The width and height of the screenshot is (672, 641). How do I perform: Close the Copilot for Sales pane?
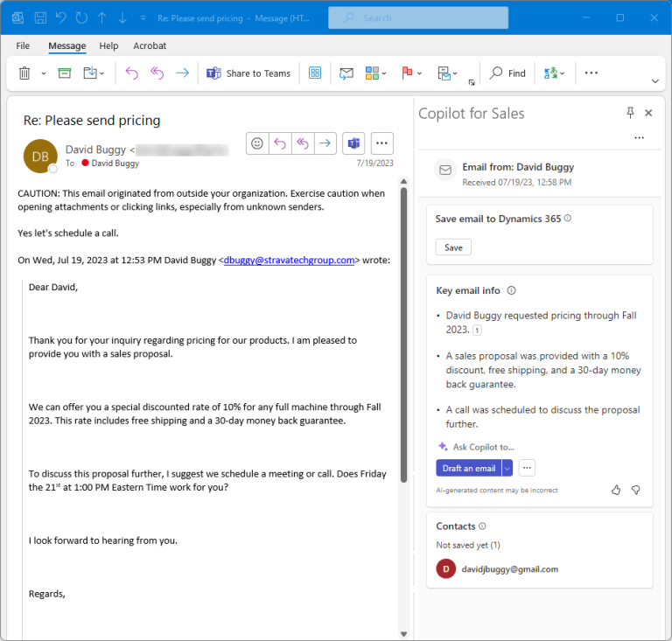[x=648, y=113]
